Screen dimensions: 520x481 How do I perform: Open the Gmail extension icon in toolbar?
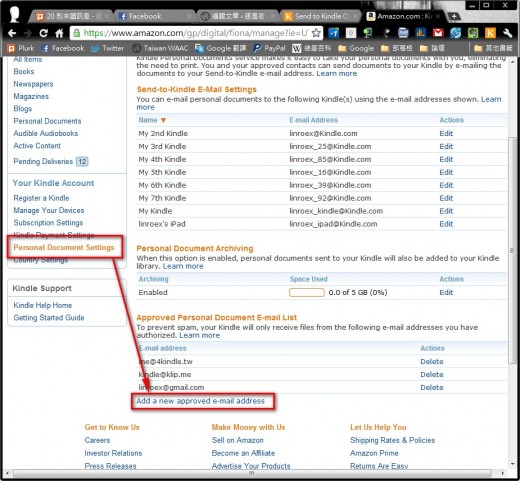click(438, 33)
